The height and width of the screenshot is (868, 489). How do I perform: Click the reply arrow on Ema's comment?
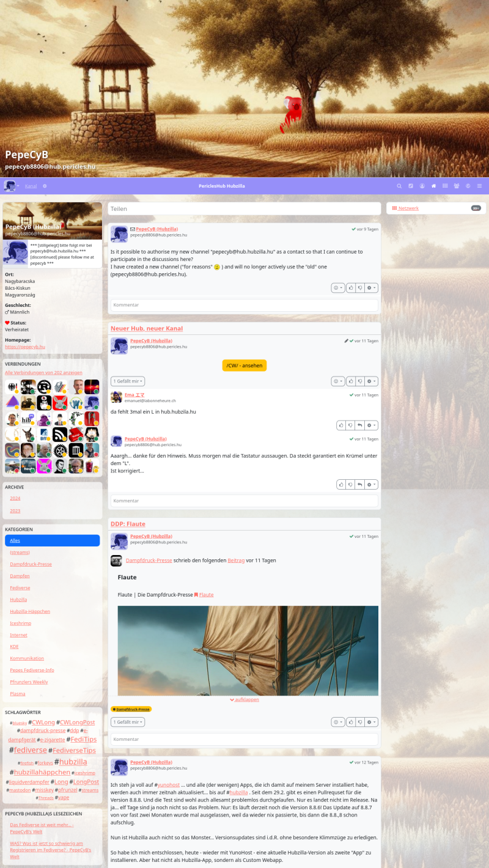[x=360, y=425]
